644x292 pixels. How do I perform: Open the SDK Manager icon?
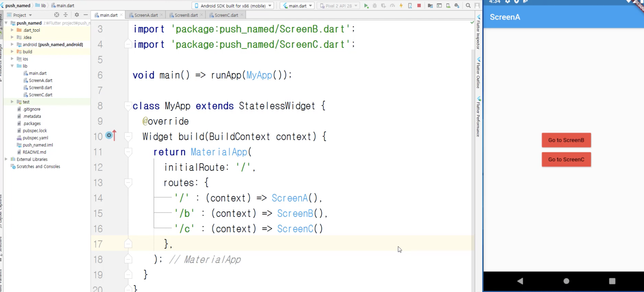pyautogui.click(x=457, y=6)
